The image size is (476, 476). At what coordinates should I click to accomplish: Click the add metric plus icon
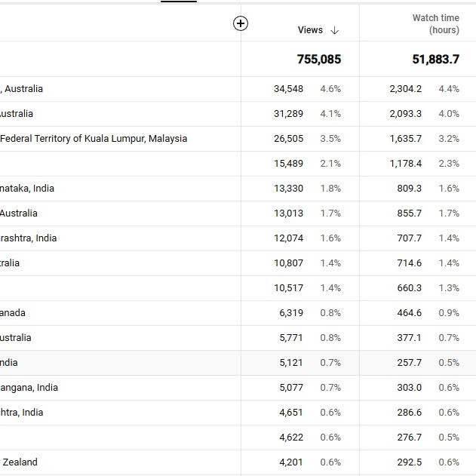241,23
